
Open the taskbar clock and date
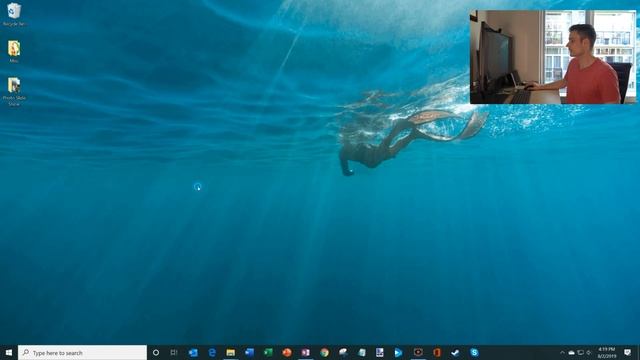pyautogui.click(x=607, y=353)
